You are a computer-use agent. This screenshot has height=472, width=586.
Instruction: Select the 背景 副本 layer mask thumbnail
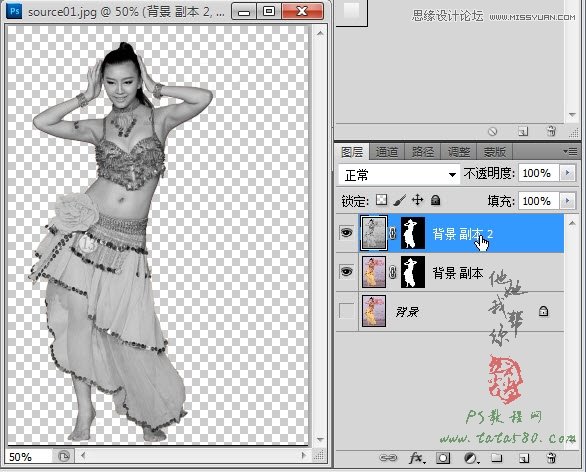pyautogui.click(x=413, y=272)
